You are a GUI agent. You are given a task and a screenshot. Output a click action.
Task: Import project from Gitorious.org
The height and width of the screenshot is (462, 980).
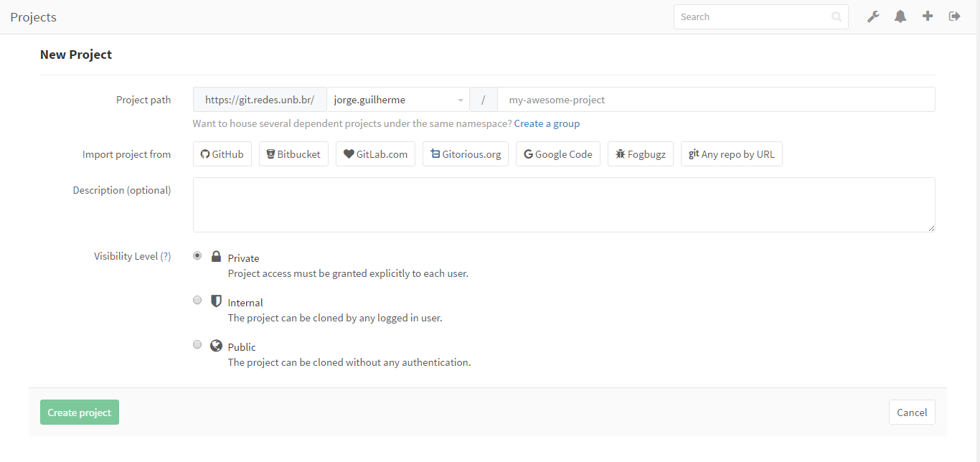[x=466, y=154]
